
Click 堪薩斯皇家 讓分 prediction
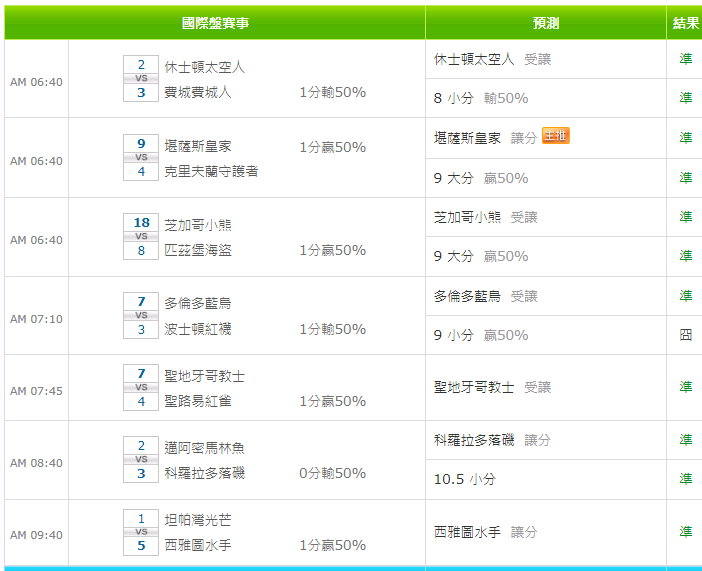(485, 138)
